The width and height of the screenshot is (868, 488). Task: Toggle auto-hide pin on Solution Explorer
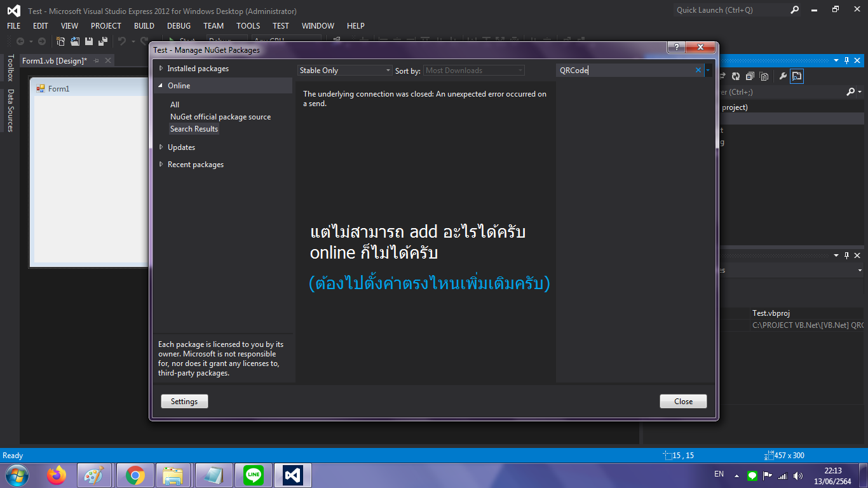846,60
